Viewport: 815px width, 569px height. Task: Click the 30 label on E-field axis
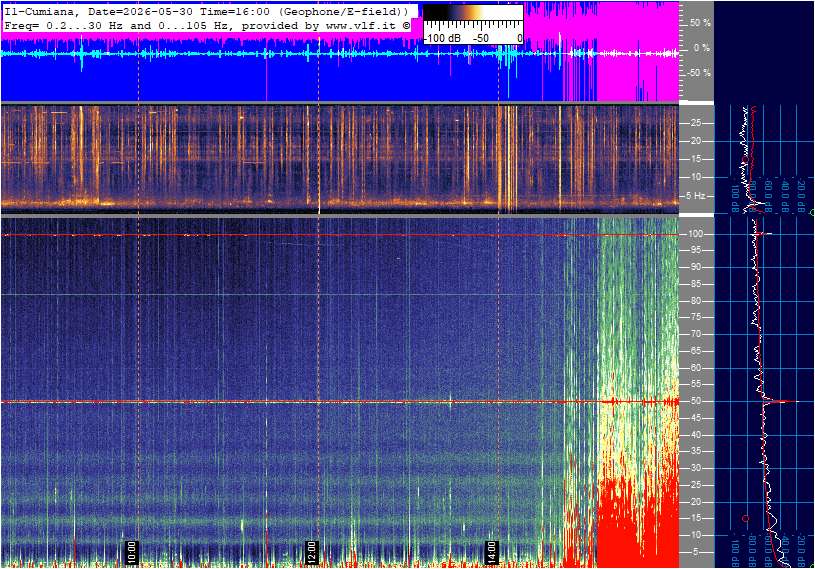(x=695, y=468)
